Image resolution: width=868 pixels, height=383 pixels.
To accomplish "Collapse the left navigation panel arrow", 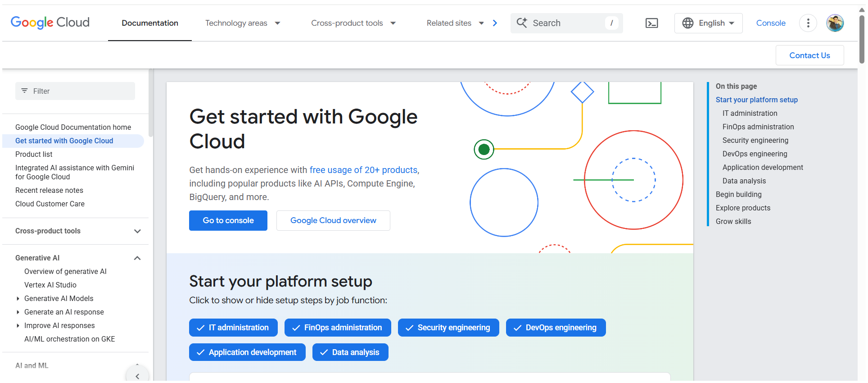I will pos(137,376).
